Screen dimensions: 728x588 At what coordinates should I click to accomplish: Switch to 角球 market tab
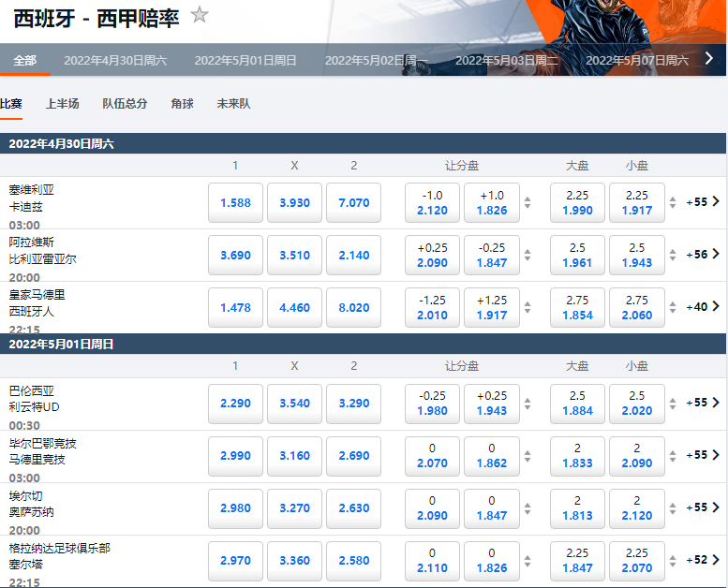click(182, 104)
